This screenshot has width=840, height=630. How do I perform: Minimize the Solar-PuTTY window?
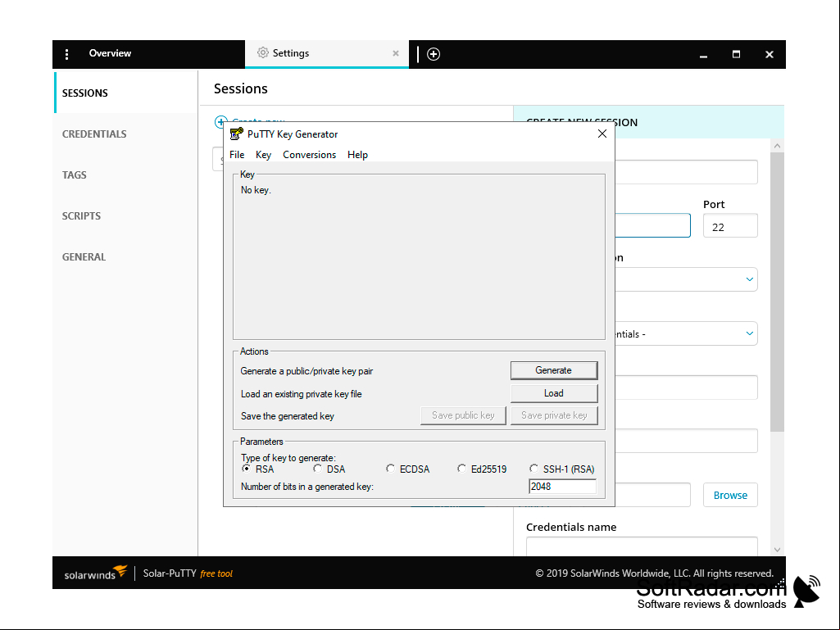[x=703, y=55]
